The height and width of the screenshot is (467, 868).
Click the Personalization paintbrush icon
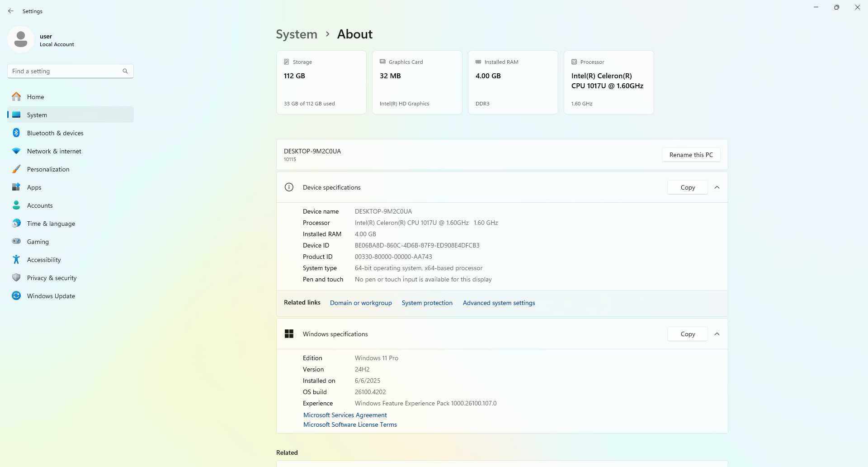[x=16, y=169]
